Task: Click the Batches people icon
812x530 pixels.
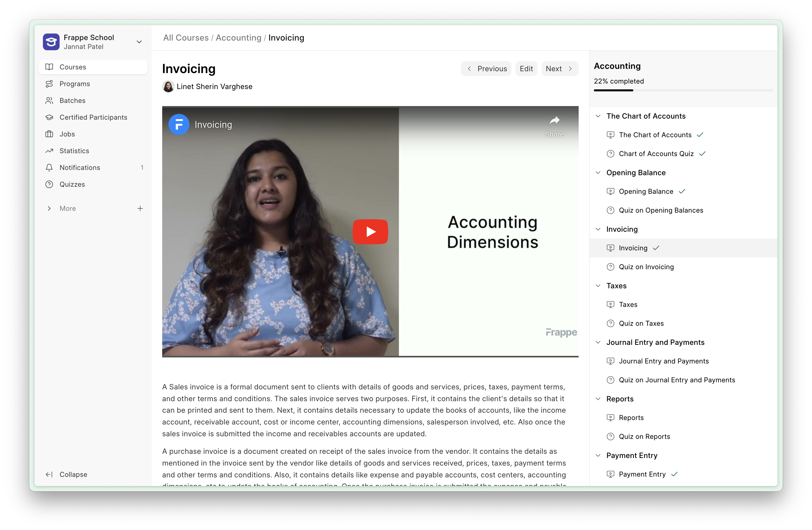Action: (x=49, y=100)
